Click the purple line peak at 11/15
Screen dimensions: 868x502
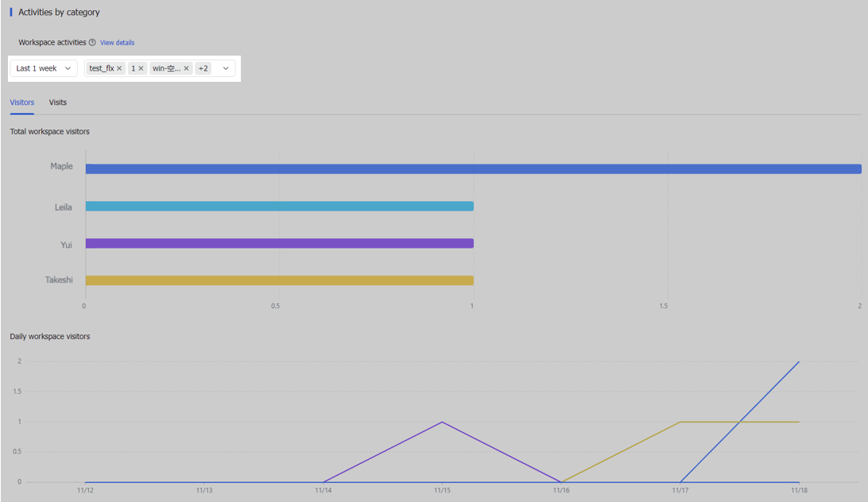442,422
